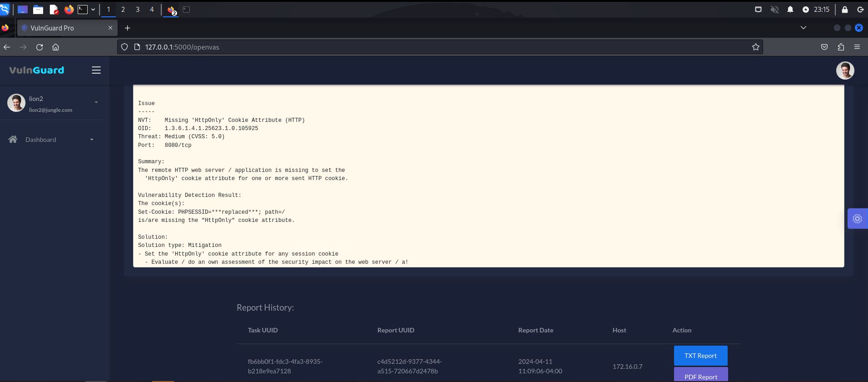List all tabs dropdown arrow
868x382 pixels.
[803, 28]
